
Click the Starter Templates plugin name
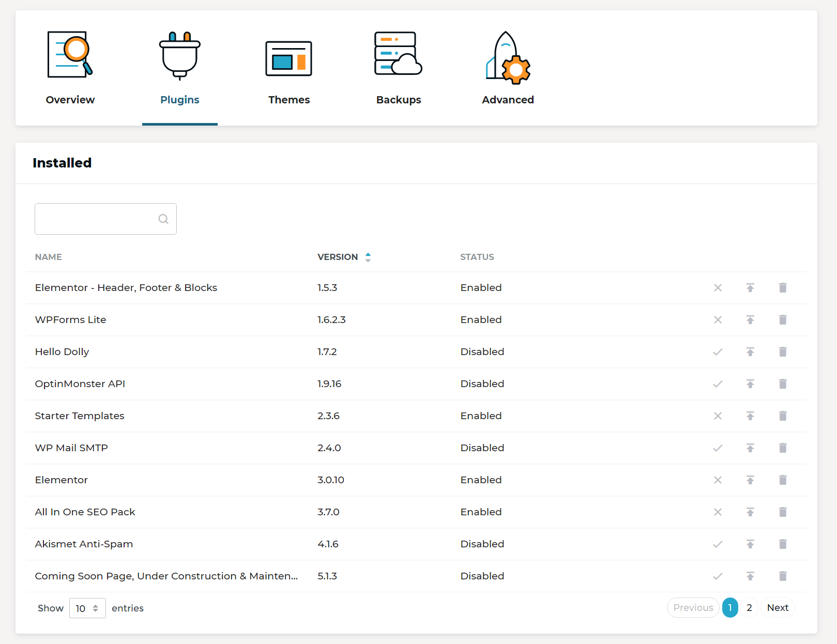tap(80, 416)
